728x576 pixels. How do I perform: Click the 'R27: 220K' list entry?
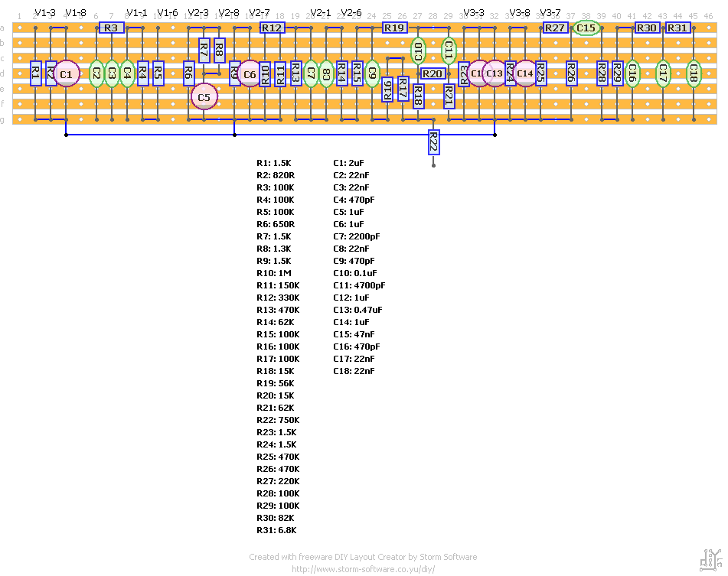click(x=278, y=481)
